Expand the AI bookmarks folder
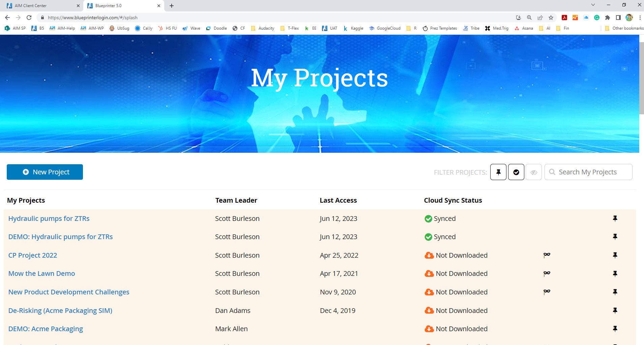The height and width of the screenshot is (345, 644). click(x=545, y=28)
